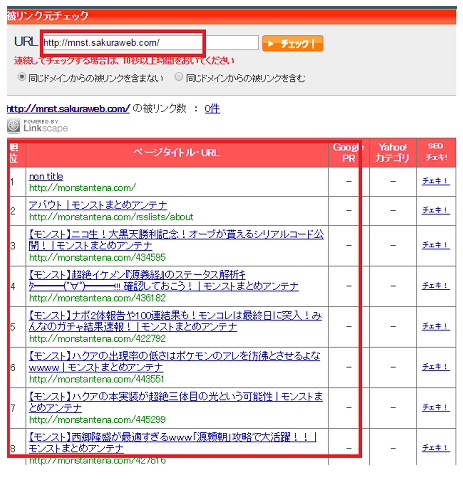Click the URL text http://monstantena.com/434595

coord(97,257)
